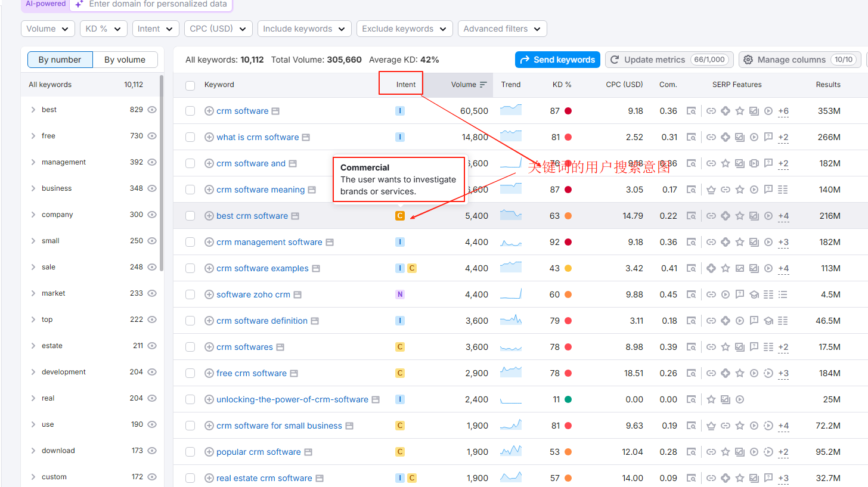The width and height of the screenshot is (868, 487).
Task: Open the "crm software meaning" keyword link
Action: point(261,190)
